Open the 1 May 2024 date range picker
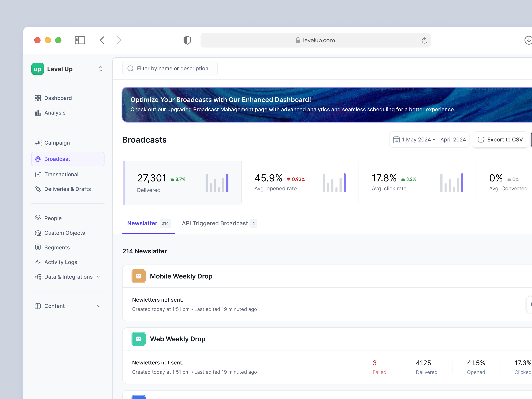This screenshot has width=532, height=399. pyautogui.click(x=429, y=139)
